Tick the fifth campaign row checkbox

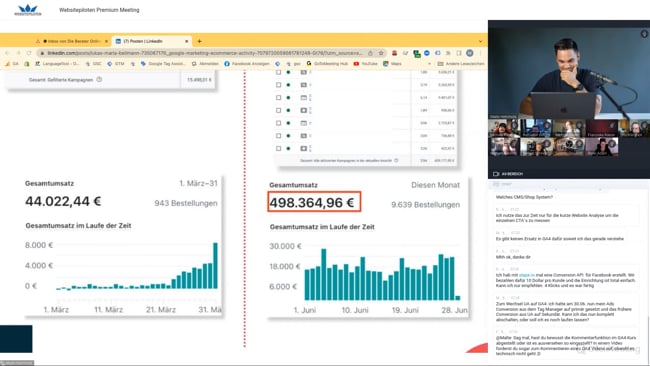(x=279, y=123)
